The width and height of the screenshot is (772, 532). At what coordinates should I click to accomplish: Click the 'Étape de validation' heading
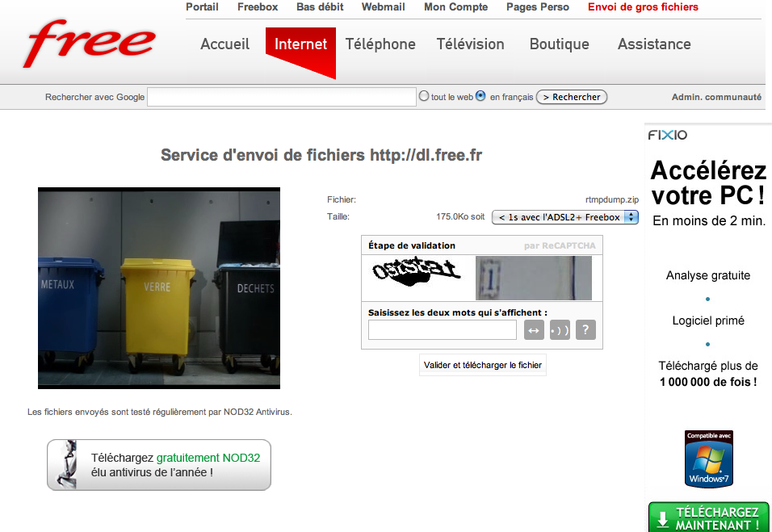[412, 245]
